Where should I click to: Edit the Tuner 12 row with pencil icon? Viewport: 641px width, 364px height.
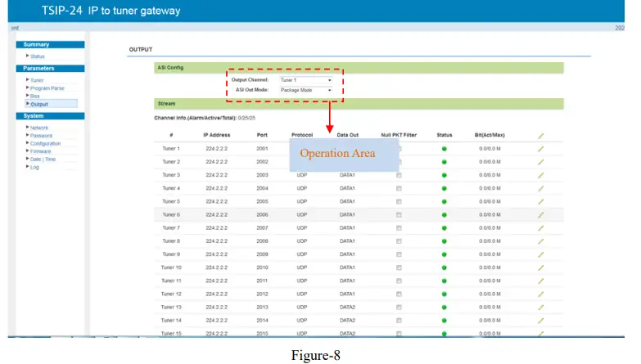[541, 294]
